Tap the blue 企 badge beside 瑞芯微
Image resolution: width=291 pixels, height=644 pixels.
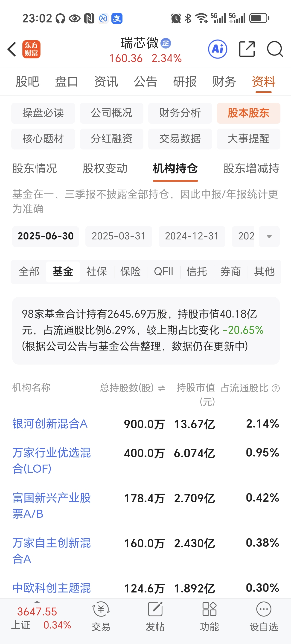tap(166, 43)
